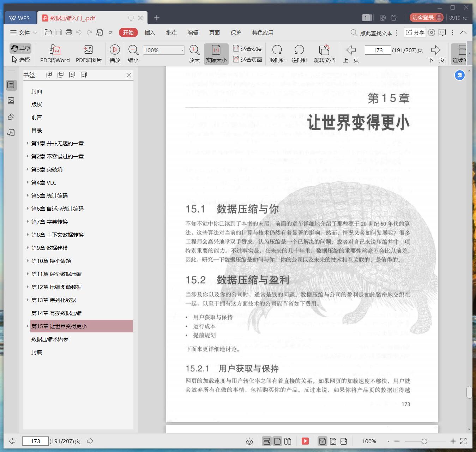The image size is (476, 452).
Task: Click zoom out minus in status bar
Action: 397,441
